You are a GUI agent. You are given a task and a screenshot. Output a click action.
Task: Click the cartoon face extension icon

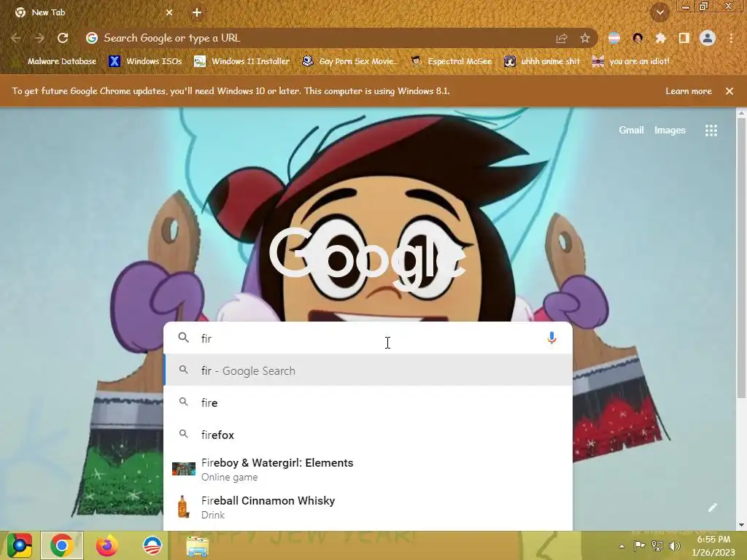(x=638, y=38)
